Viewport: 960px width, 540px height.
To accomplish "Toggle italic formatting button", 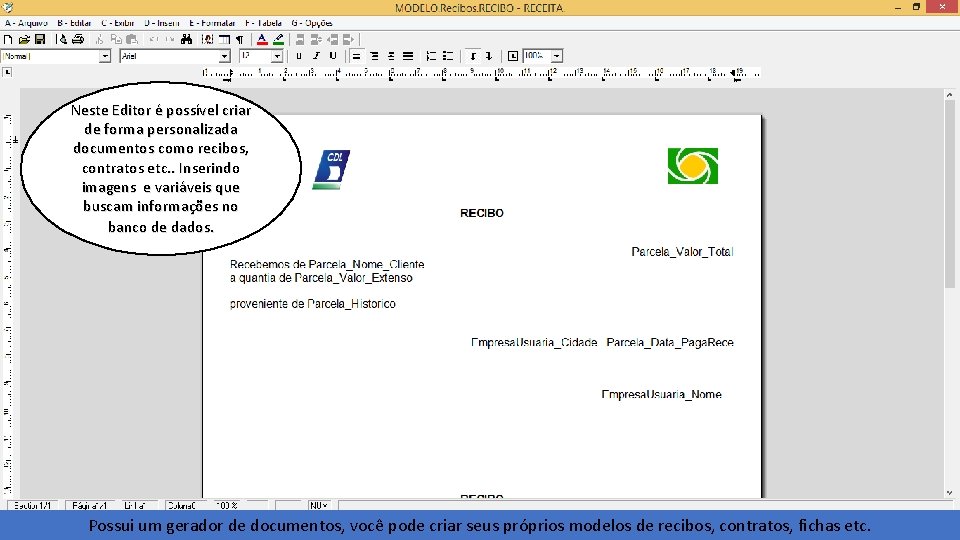I will coord(316,56).
